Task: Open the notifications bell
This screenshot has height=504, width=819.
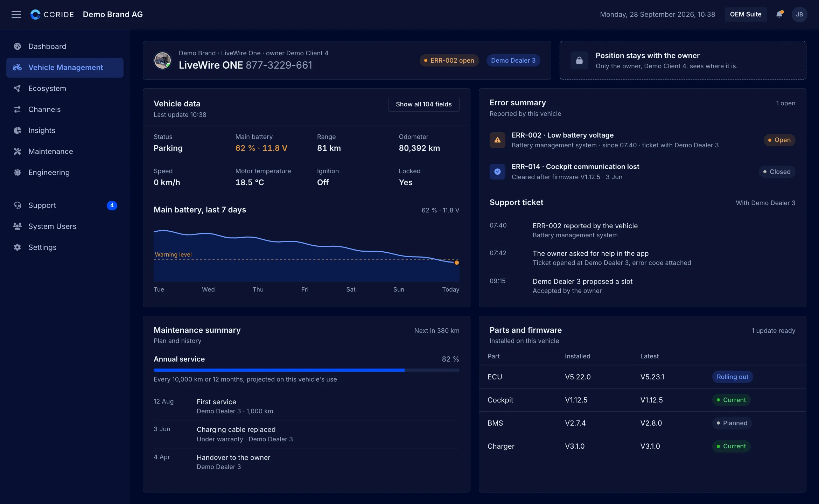Action: tap(779, 14)
